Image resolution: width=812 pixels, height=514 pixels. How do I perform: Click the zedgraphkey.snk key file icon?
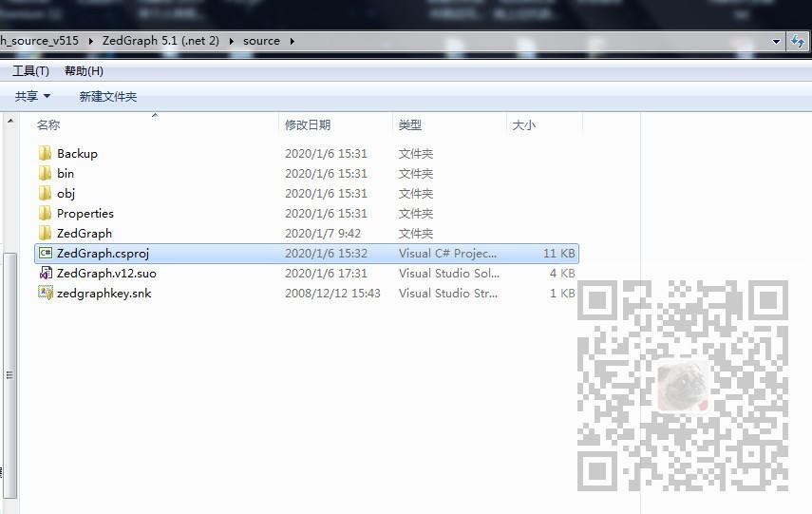46,293
